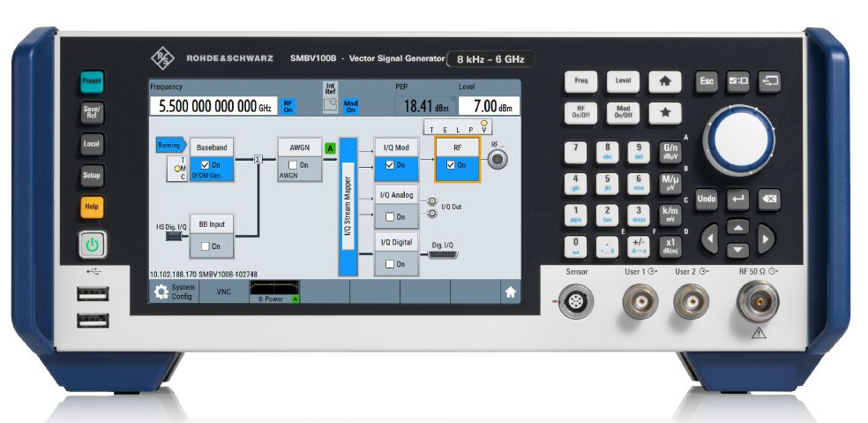Enable the I/Q Analog On checkbox
Screen dimensions: 868x423
click(389, 216)
